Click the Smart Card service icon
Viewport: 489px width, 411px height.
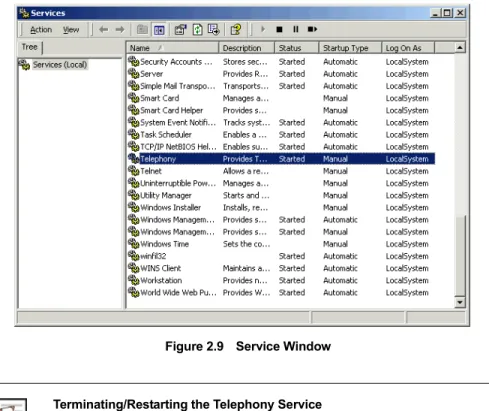(134, 98)
